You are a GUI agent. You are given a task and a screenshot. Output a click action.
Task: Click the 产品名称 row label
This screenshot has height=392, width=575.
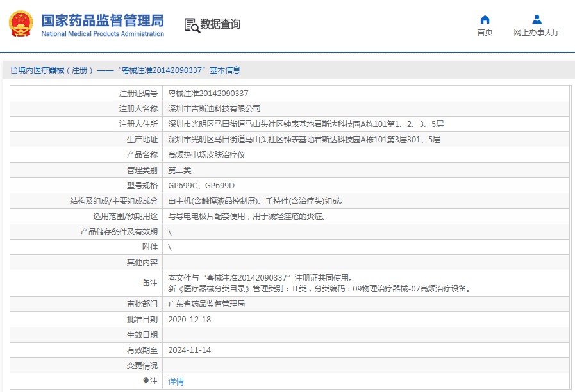point(142,155)
